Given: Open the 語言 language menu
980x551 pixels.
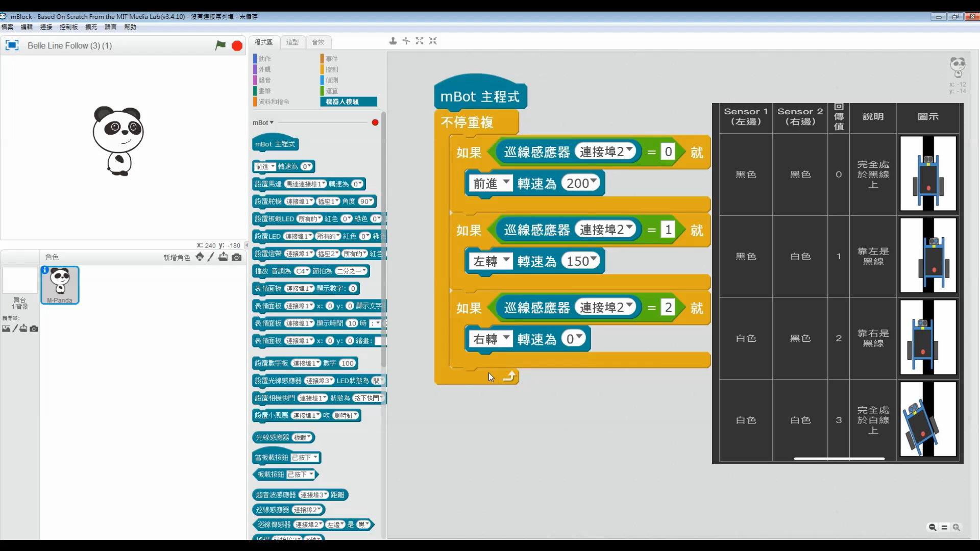Looking at the screenshot, I should click(x=110, y=27).
